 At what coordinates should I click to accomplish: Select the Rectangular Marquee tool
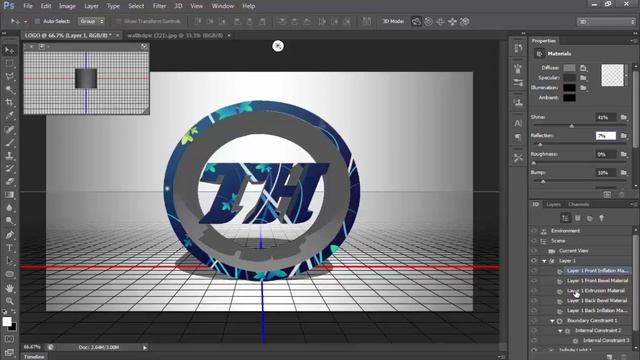[9, 63]
